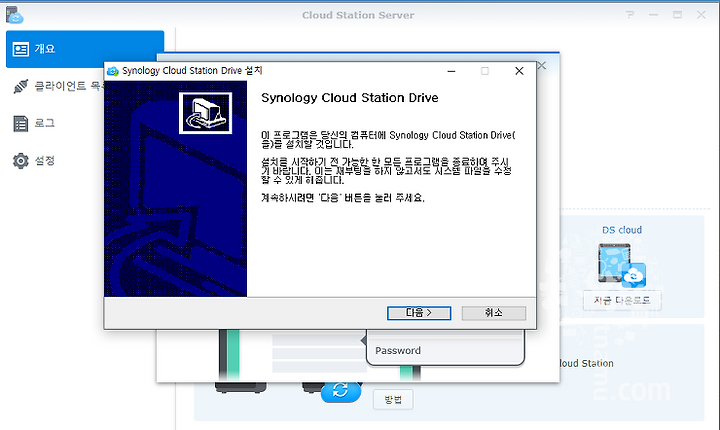Screen dimensions: 720x430
Task: Click the 취소 button in installer
Action: (494, 313)
